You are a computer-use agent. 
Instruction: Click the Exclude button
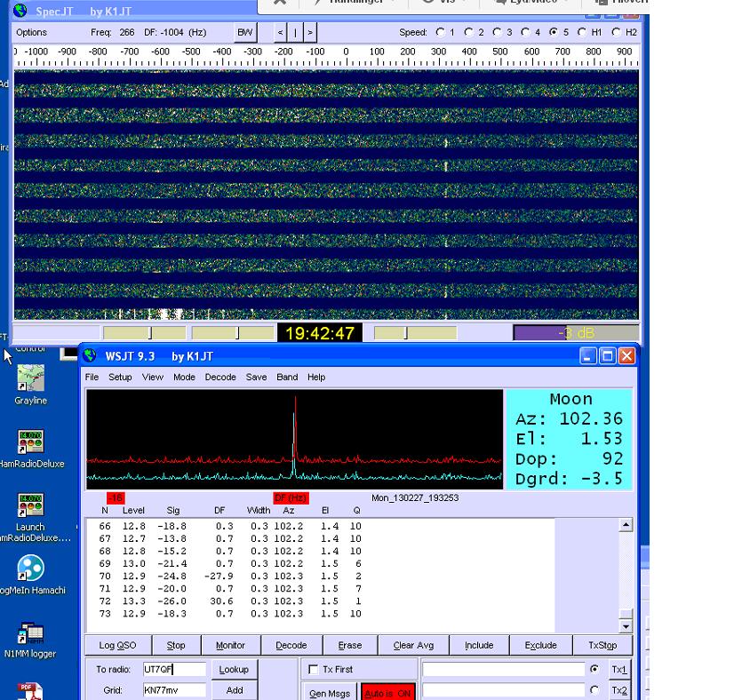point(541,645)
